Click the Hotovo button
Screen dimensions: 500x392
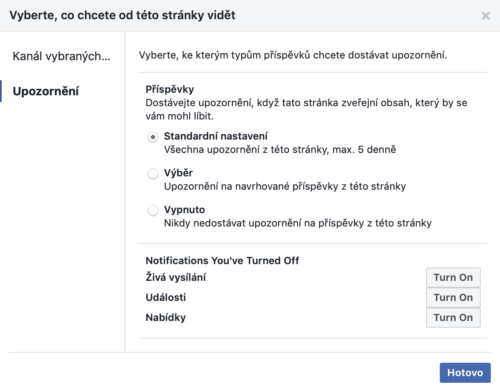coord(465,372)
